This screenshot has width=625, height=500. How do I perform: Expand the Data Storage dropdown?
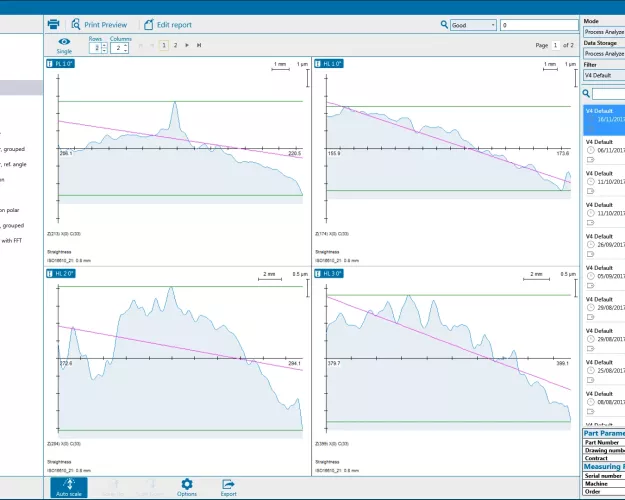coord(603,53)
